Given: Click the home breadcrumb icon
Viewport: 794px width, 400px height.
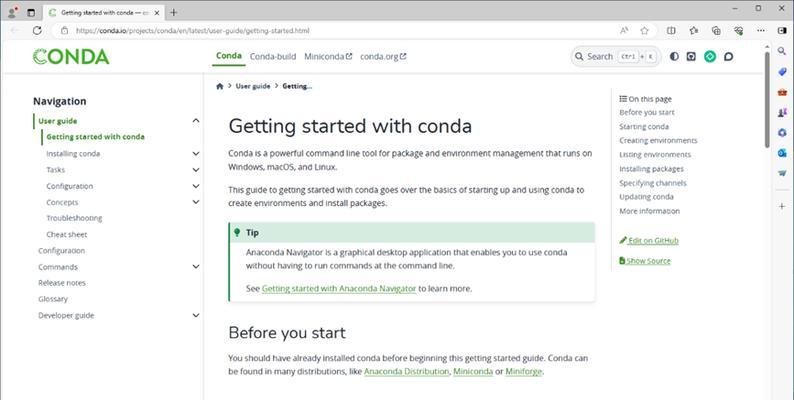Looking at the screenshot, I should click(x=220, y=86).
